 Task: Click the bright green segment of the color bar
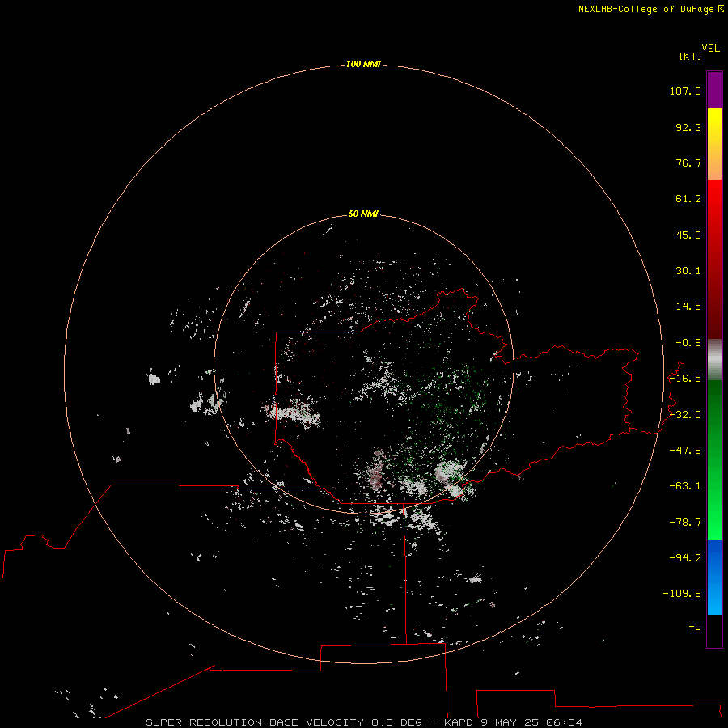(x=714, y=459)
